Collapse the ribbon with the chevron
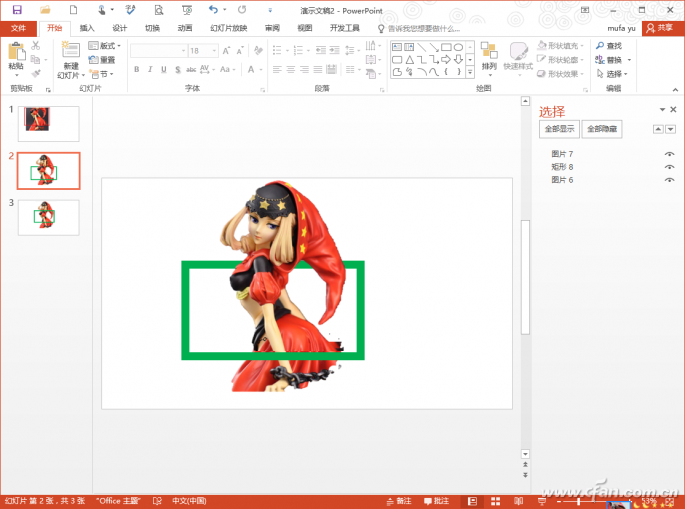 coord(675,90)
